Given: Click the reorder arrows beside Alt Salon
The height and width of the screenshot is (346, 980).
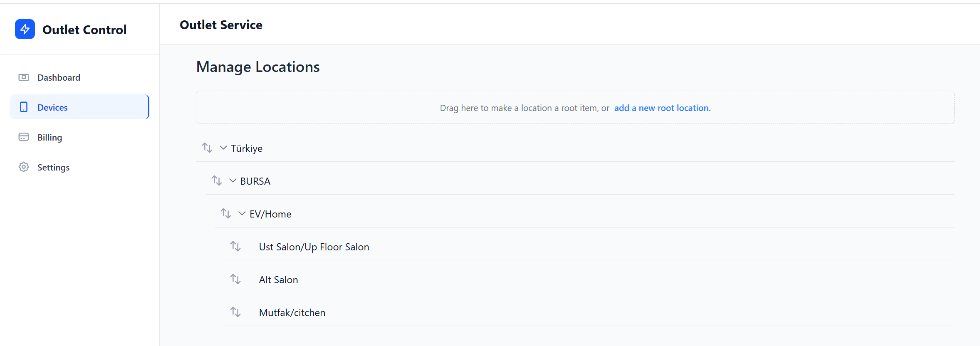Looking at the screenshot, I should (x=235, y=279).
